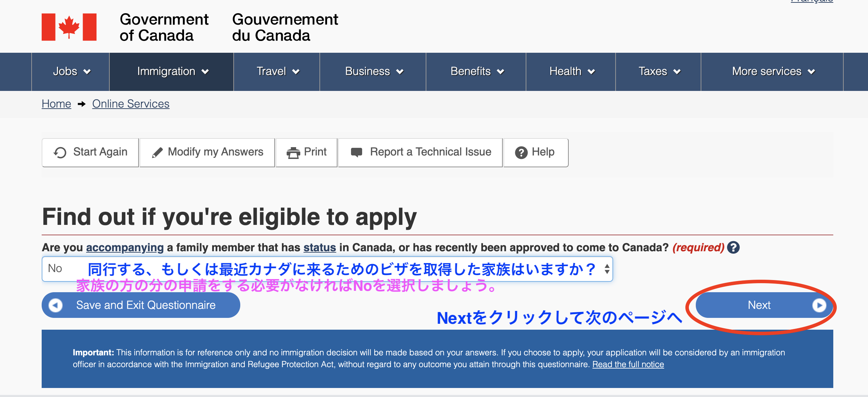Screen dimensions: 868x397
Task: Click the printer icon
Action: click(x=293, y=153)
